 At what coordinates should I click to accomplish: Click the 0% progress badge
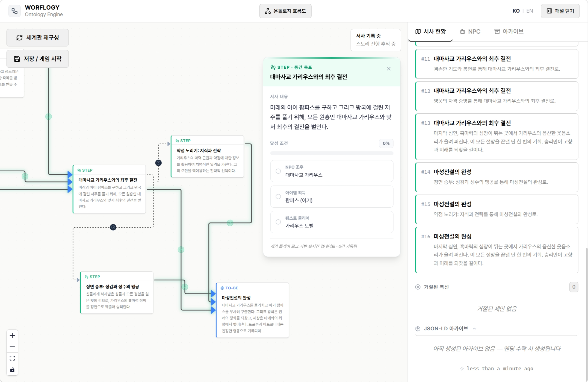pos(386,143)
